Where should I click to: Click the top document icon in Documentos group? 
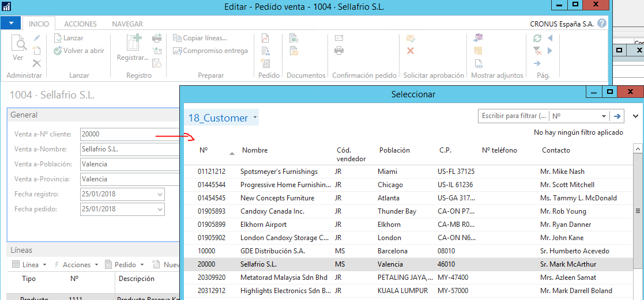pyautogui.click(x=293, y=39)
